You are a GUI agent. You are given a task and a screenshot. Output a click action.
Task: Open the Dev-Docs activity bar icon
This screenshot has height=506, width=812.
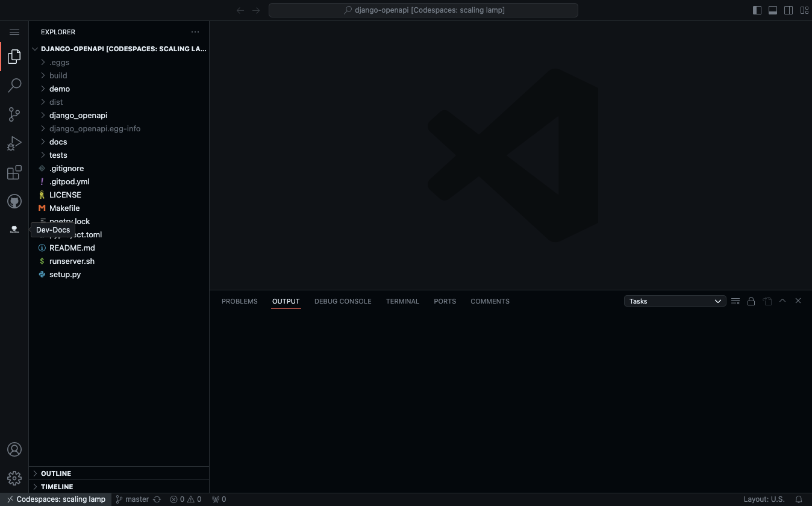click(14, 230)
